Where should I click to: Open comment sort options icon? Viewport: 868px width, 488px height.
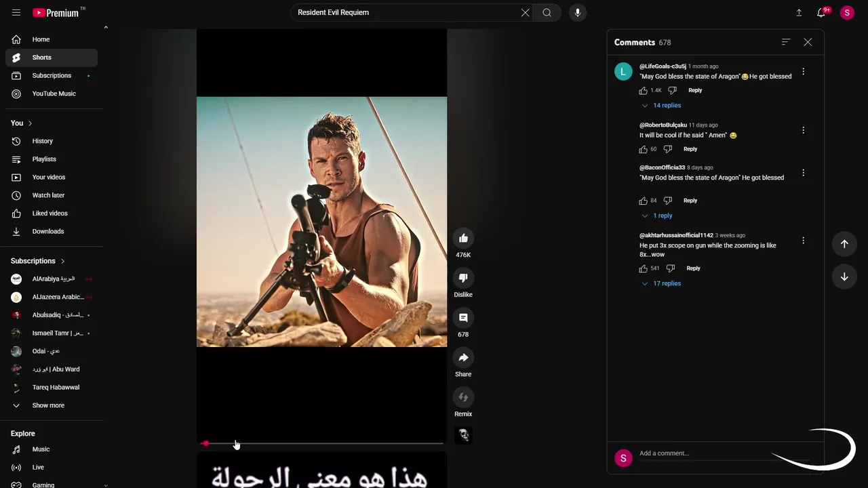(x=786, y=42)
